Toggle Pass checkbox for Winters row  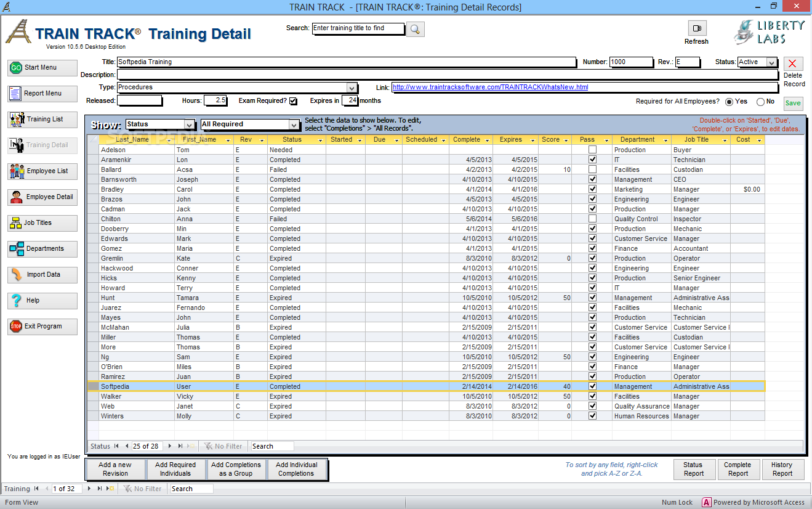[592, 416]
